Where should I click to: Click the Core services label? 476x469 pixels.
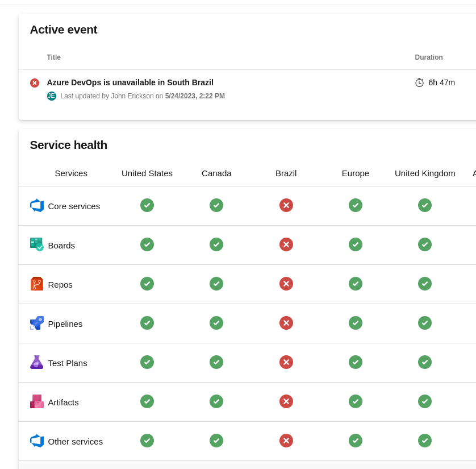coord(74,206)
